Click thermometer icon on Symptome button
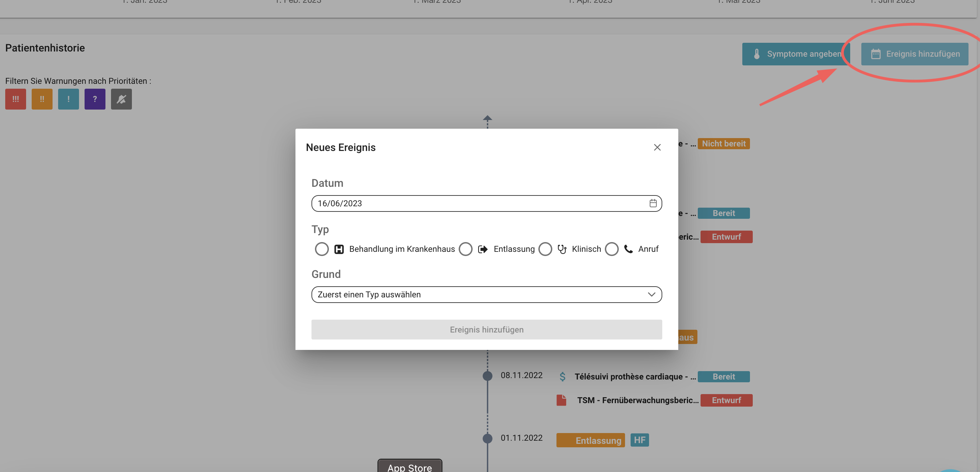Viewport: 980px width, 472px height. (x=757, y=54)
